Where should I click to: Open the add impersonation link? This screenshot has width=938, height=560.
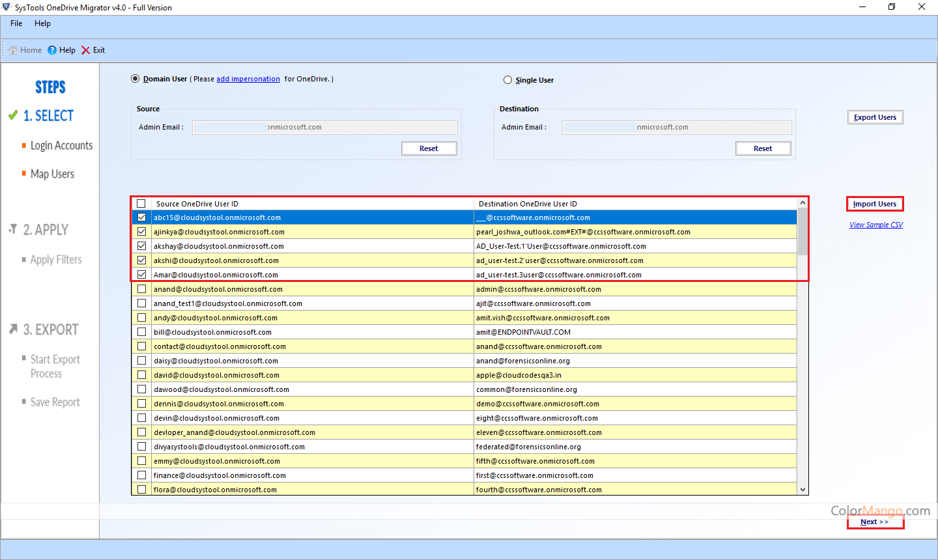click(x=248, y=79)
